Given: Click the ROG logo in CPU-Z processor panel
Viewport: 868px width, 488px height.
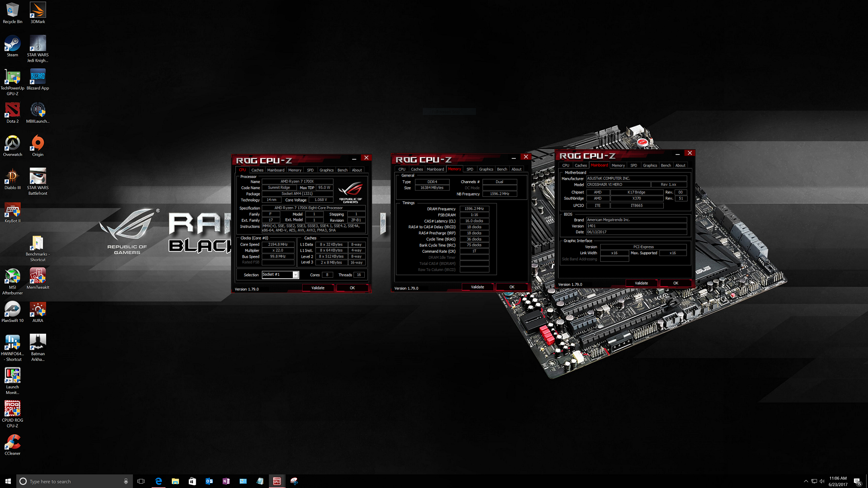Looking at the screenshot, I should tap(351, 192).
